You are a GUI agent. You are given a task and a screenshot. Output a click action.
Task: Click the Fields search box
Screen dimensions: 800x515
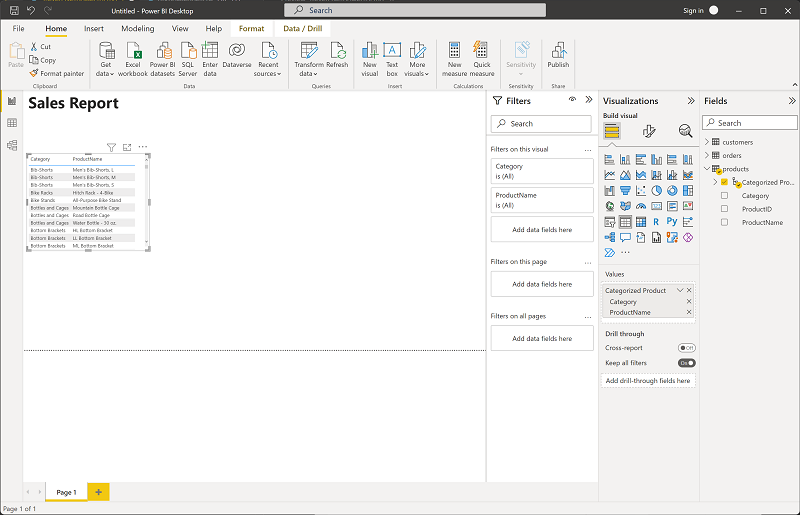[749, 123]
